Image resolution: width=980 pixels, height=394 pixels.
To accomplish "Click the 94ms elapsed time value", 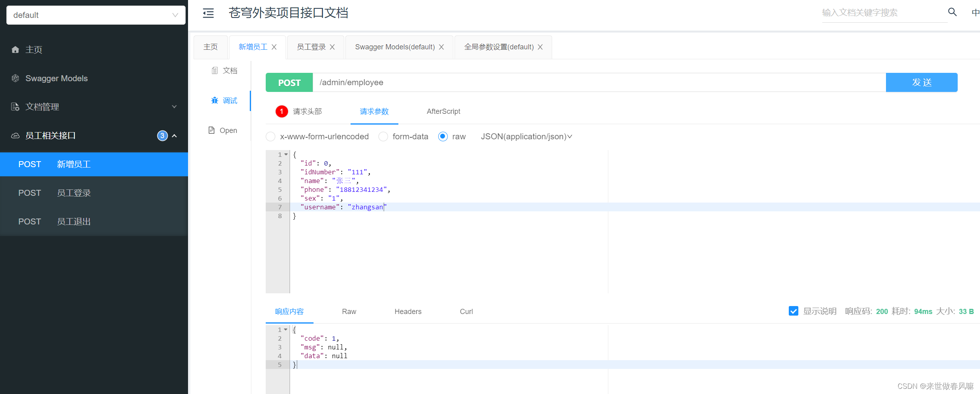I will pos(923,311).
